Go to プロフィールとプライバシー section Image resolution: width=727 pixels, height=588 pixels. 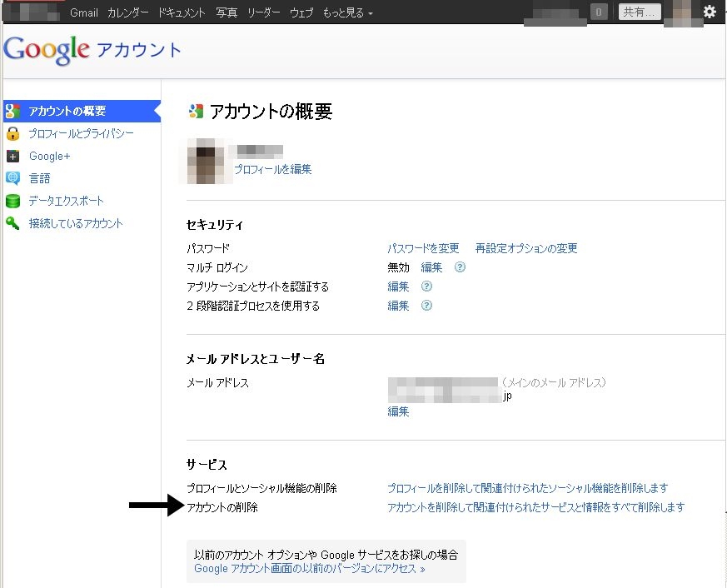click(81, 133)
